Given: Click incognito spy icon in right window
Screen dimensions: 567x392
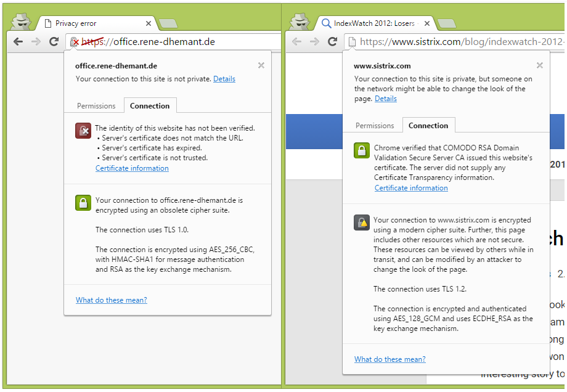Looking at the screenshot, I should [300, 22].
